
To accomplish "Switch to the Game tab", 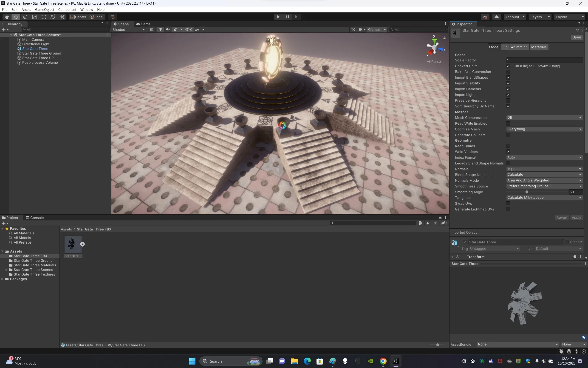I will 143,24.
